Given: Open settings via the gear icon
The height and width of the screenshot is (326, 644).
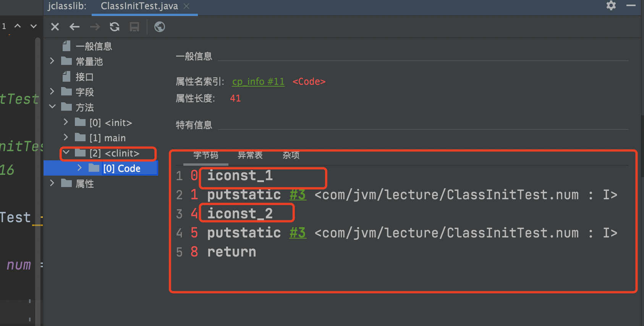Looking at the screenshot, I should 611,5.
